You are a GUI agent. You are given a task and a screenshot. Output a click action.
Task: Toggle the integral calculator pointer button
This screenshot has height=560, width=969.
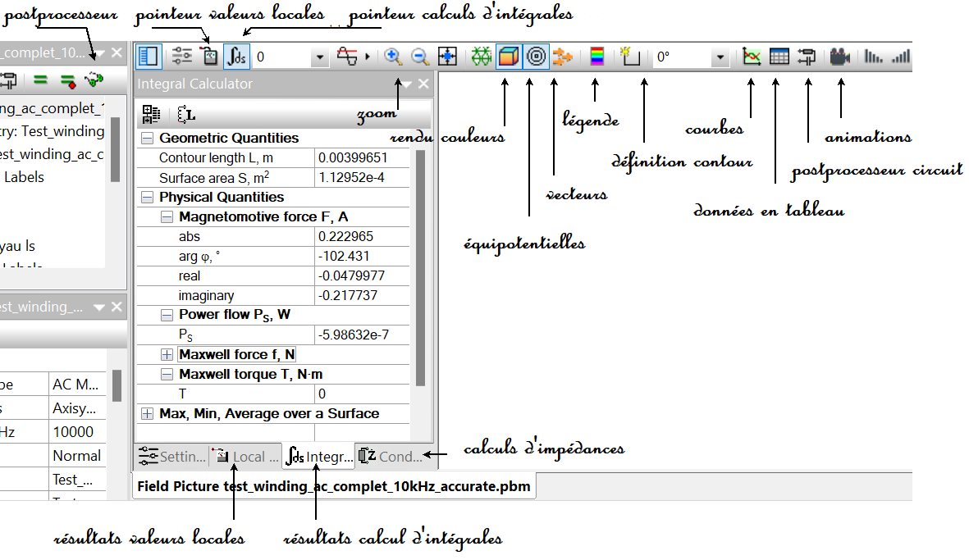[237, 57]
